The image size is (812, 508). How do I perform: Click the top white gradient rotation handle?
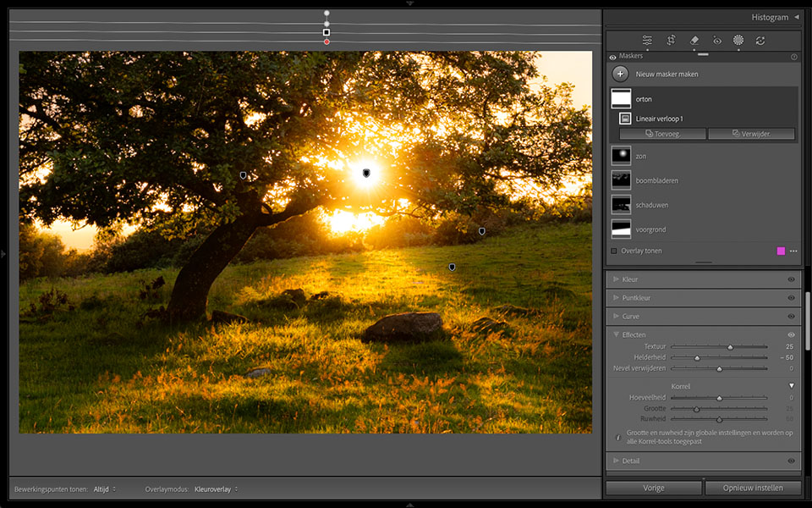tap(326, 13)
